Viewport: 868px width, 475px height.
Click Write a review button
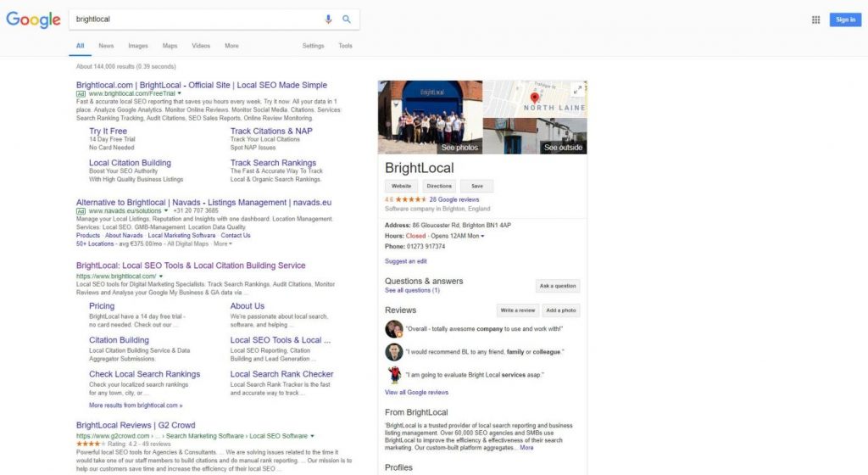[x=518, y=310]
